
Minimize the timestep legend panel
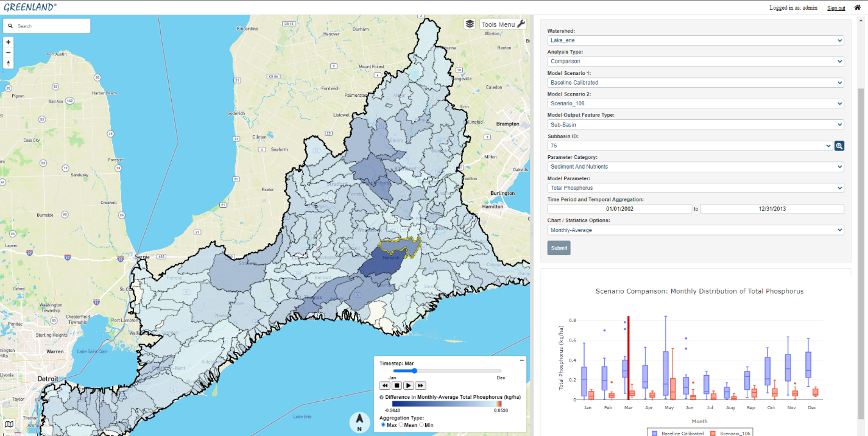[x=521, y=360]
